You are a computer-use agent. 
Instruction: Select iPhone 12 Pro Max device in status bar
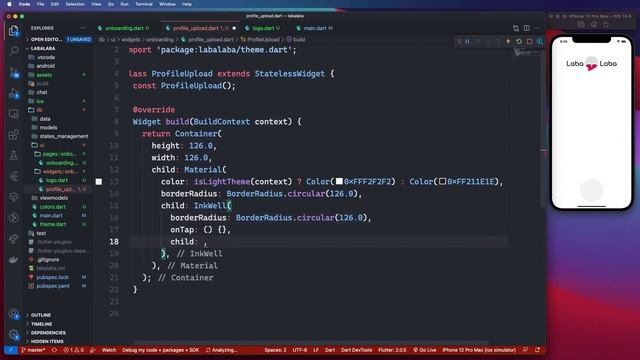(479, 350)
